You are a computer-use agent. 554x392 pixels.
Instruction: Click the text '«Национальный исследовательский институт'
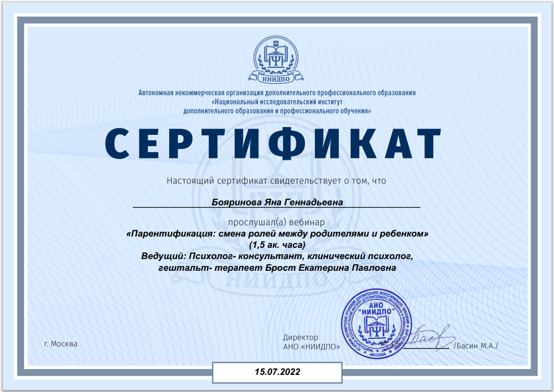[x=277, y=102]
